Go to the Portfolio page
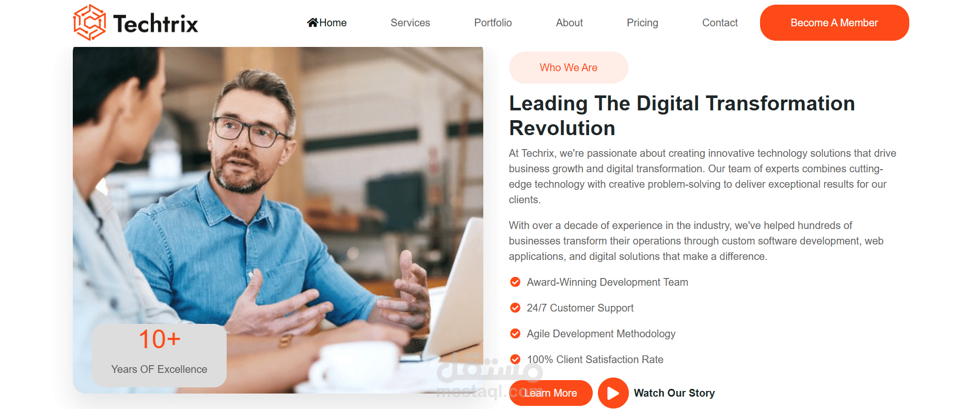The image size is (980, 409). (493, 23)
